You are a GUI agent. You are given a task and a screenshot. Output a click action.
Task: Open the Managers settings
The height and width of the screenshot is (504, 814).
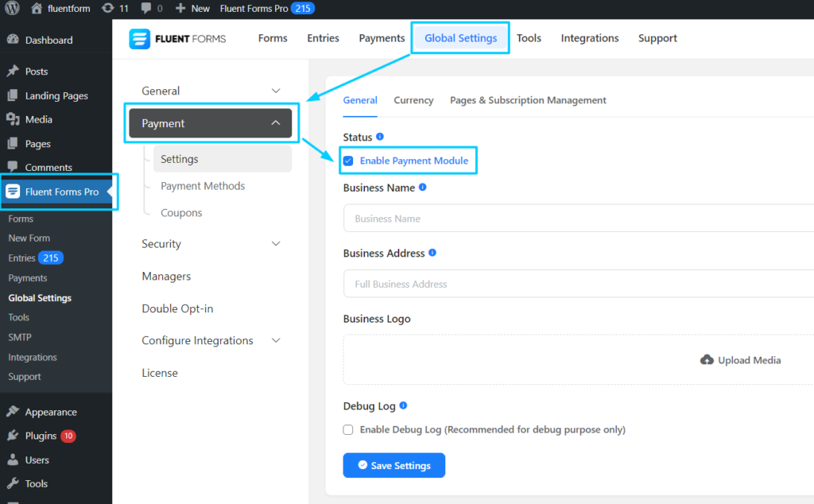[x=166, y=276]
